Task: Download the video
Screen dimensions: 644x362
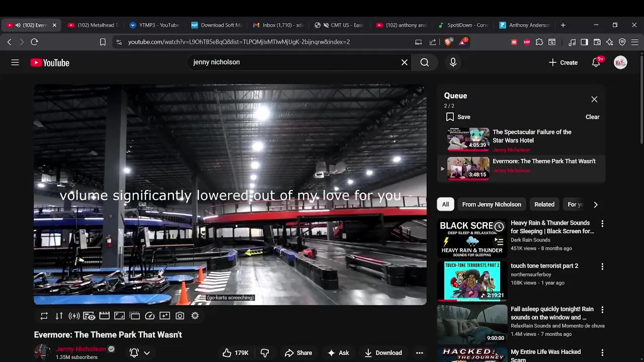Action: 383,353
